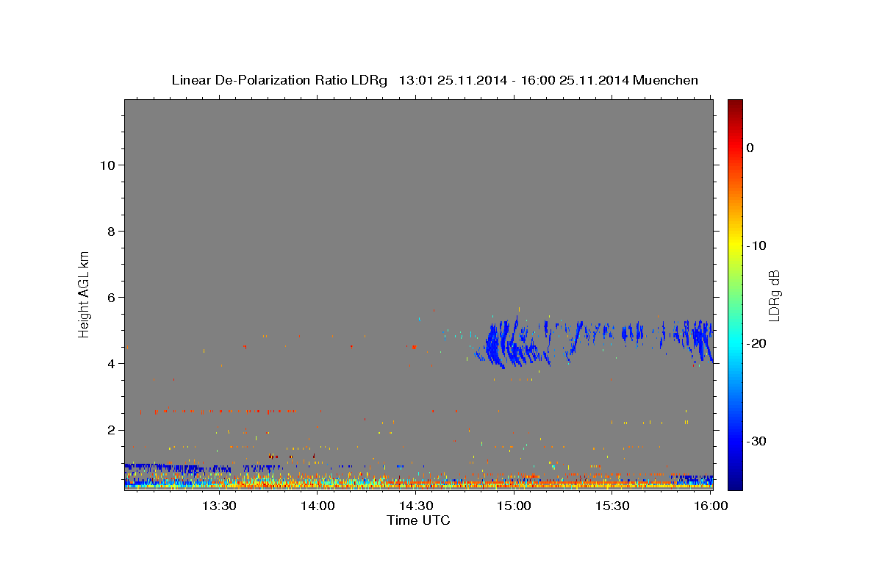Click the 15:00 time tick label
Viewport: 882px width, 588px height.
tap(514, 506)
